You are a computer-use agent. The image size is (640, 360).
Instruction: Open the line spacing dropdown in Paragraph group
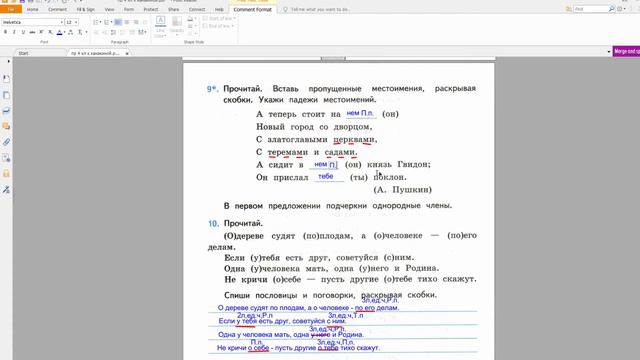click(x=142, y=32)
